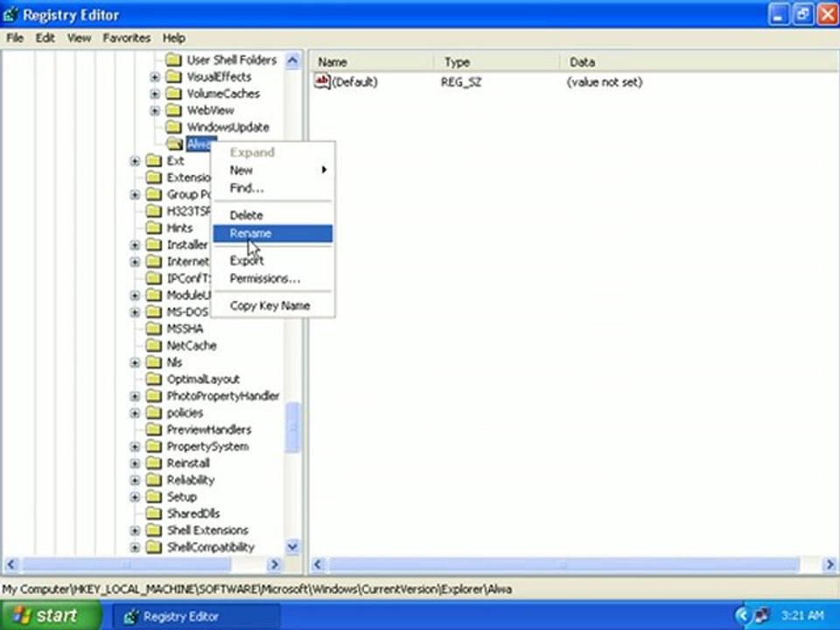
Task: Click the Ext folder icon
Action: point(154,161)
